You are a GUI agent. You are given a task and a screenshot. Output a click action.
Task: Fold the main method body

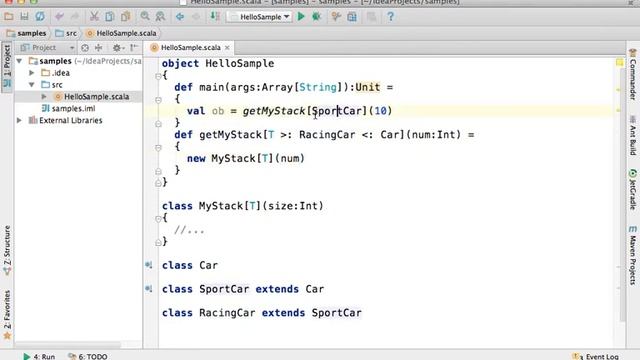[x=158, y=100]
